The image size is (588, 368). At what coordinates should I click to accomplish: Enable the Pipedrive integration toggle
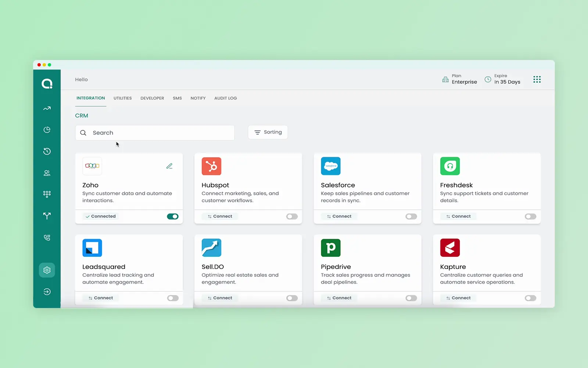pyautogui.click(x=411, y=298)
